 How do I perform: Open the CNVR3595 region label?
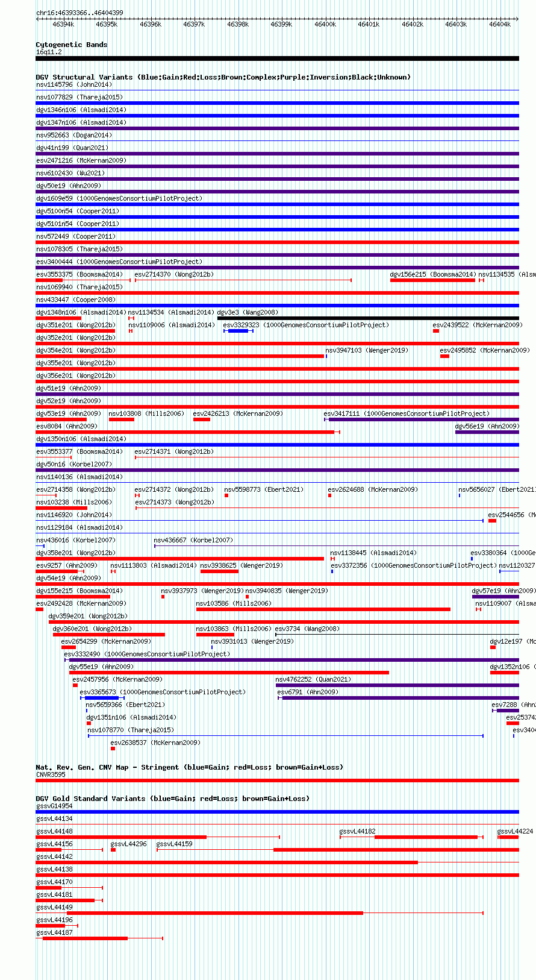point(51,774)
